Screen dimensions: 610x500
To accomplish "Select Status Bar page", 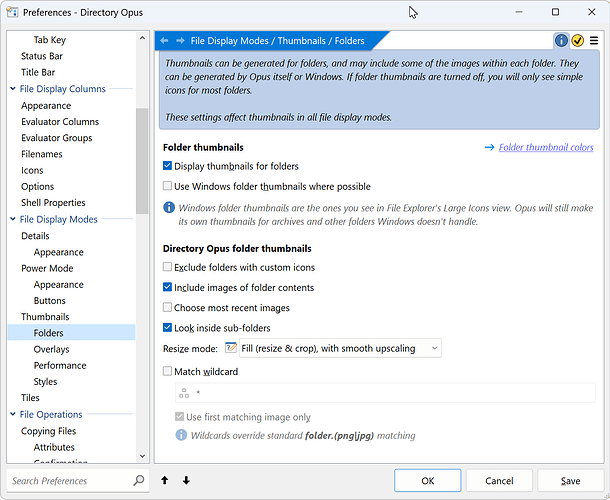I will (x=42, y=56).
